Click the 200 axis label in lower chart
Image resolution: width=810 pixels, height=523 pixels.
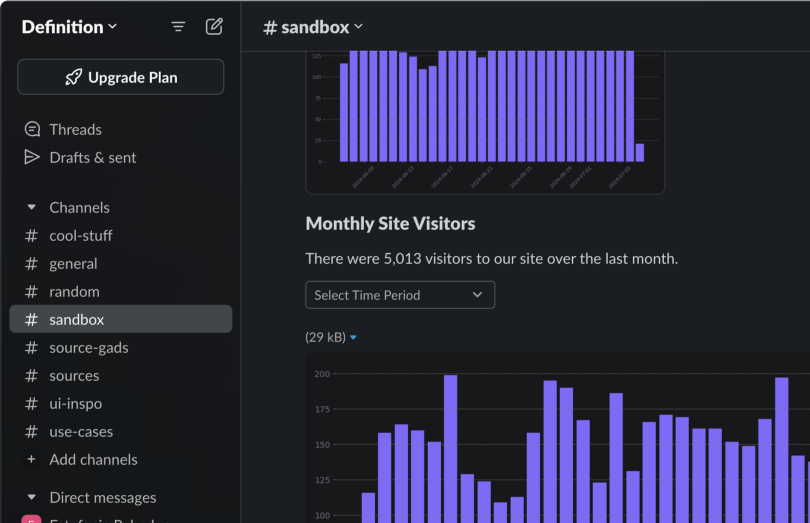point(322,374)
